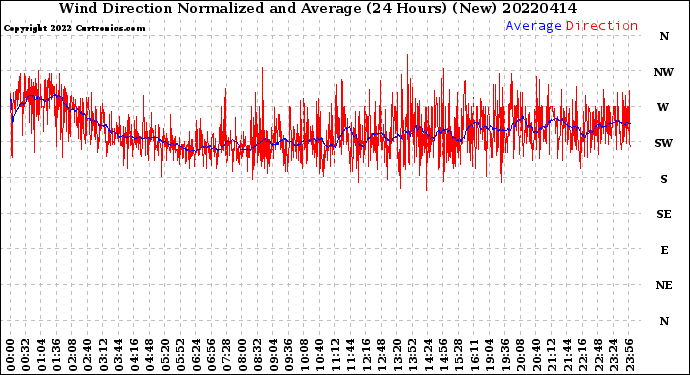Click the '08:32' time axis label
This screenshot has width=690, height=375.
tap(257, 355)
